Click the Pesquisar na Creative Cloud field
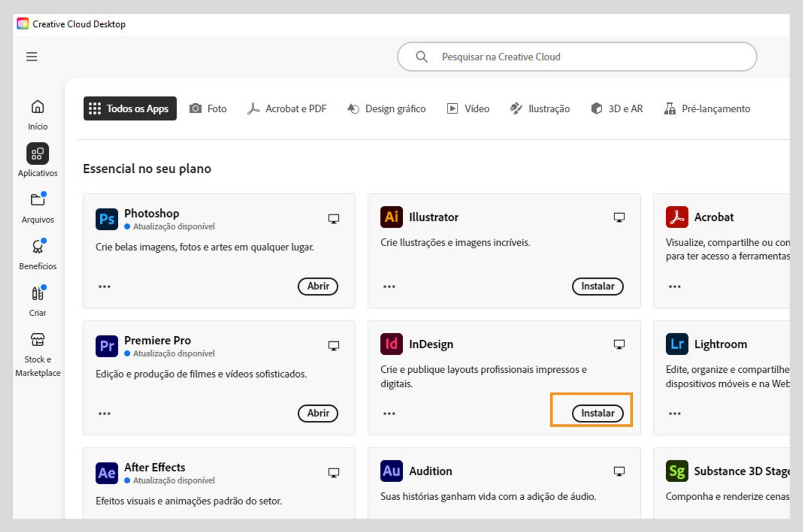The width and height of the screenshot is (803, 532). click(x=576, y=57)
